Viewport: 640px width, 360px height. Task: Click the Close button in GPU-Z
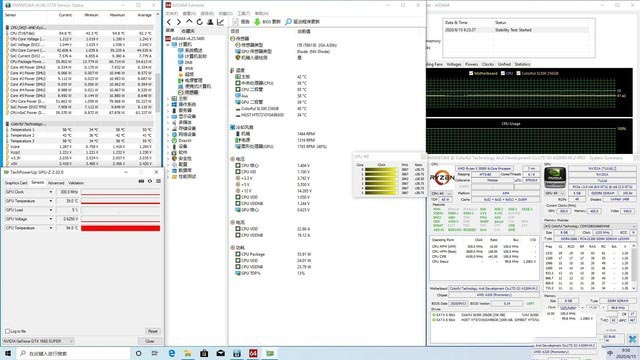[x=150, y=341]
